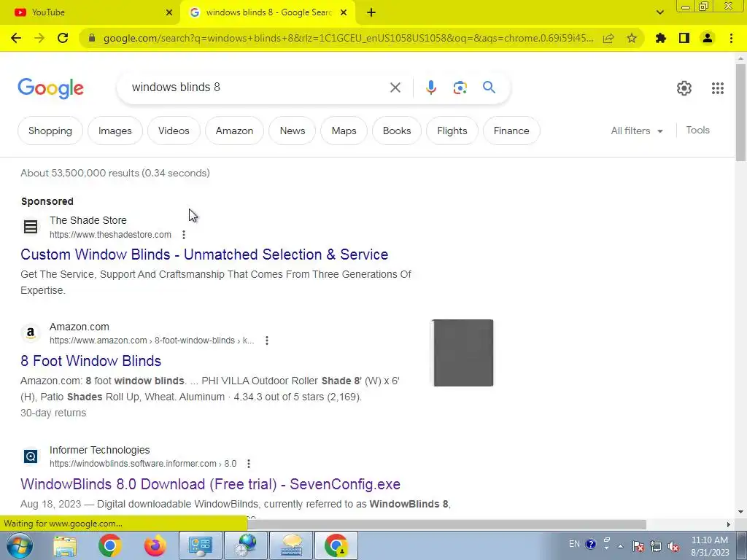Open options menu for Informer Technologies result

coord(249,463)
